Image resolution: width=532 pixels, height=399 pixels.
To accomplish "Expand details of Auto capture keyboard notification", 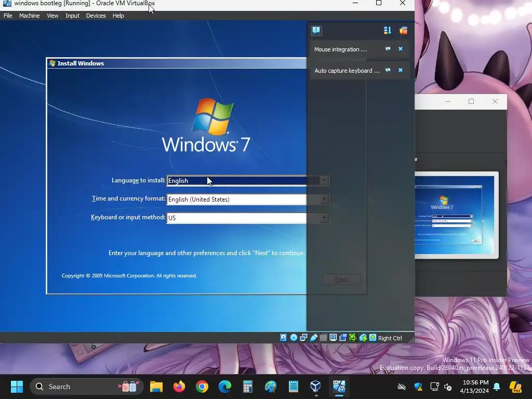I will click(x=388, y=70).
